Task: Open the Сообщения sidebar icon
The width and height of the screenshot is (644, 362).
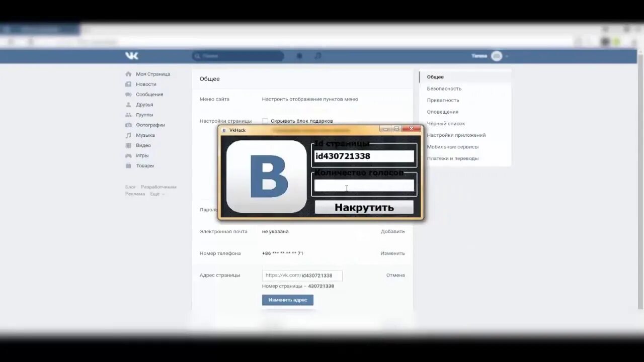Action: coord(128,95)
